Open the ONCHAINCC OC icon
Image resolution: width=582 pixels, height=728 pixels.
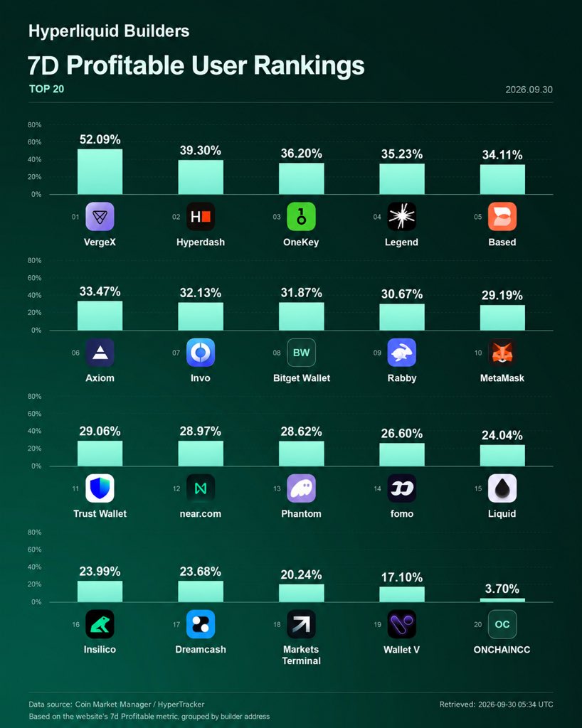coord(502,624)
